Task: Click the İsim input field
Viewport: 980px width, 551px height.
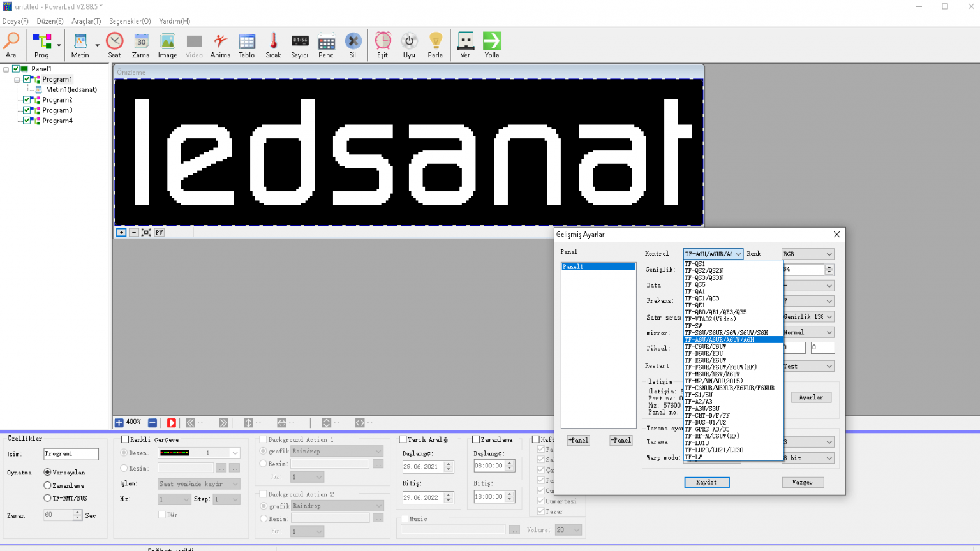Action: click(x=71, y=454)
